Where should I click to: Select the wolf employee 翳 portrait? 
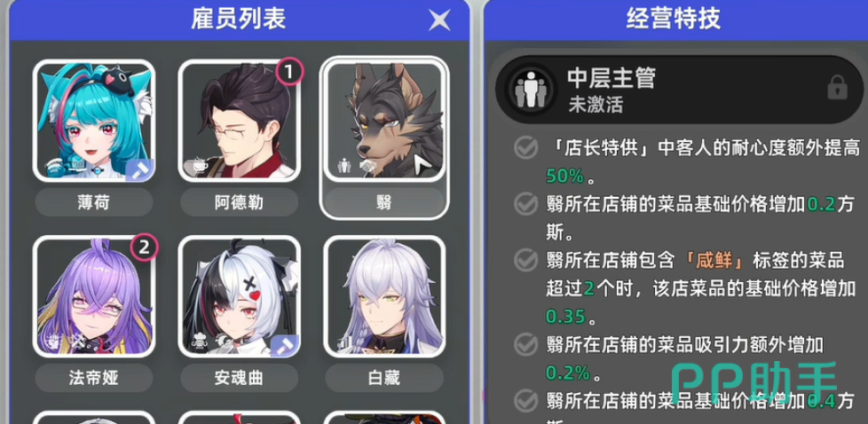(x=384, y=120)
